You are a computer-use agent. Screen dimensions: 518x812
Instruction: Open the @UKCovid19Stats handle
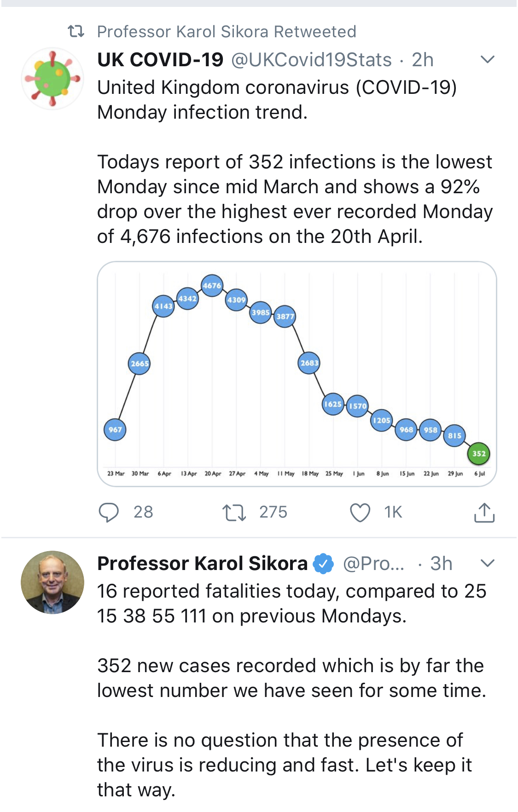tap(311, 60)
